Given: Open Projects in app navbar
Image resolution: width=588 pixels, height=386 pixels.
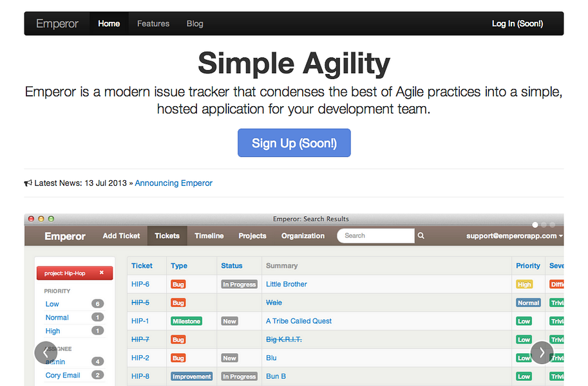Looking at the screenshot, I should [x=252, y=235].
